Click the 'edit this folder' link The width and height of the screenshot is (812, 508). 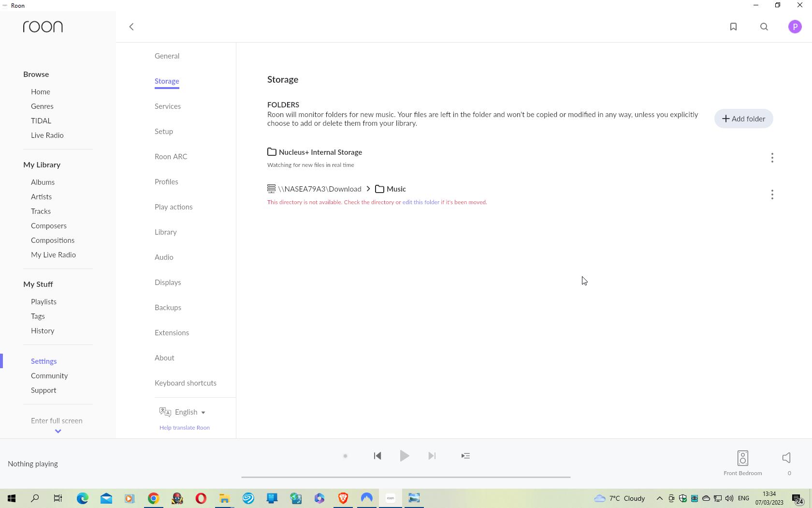(420, 202)
